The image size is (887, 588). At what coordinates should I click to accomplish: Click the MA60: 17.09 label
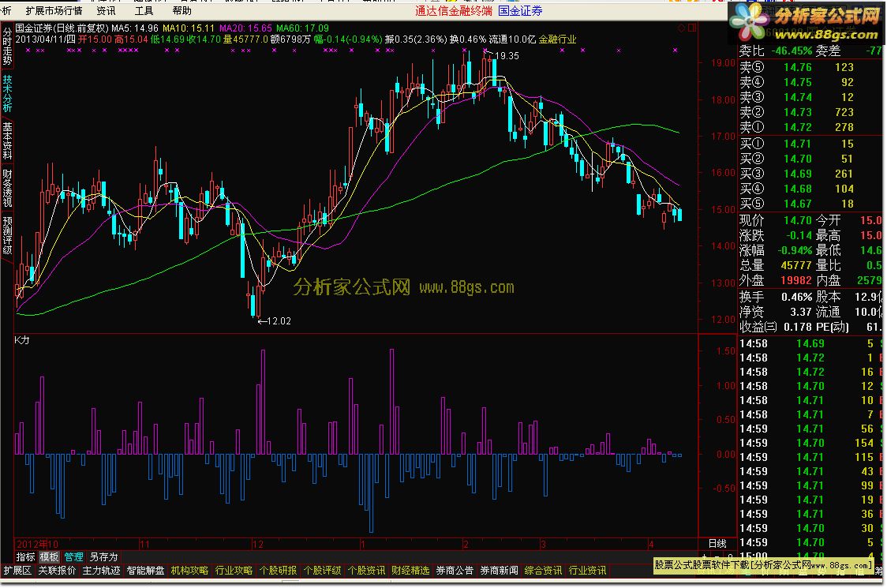pos(302,28)
